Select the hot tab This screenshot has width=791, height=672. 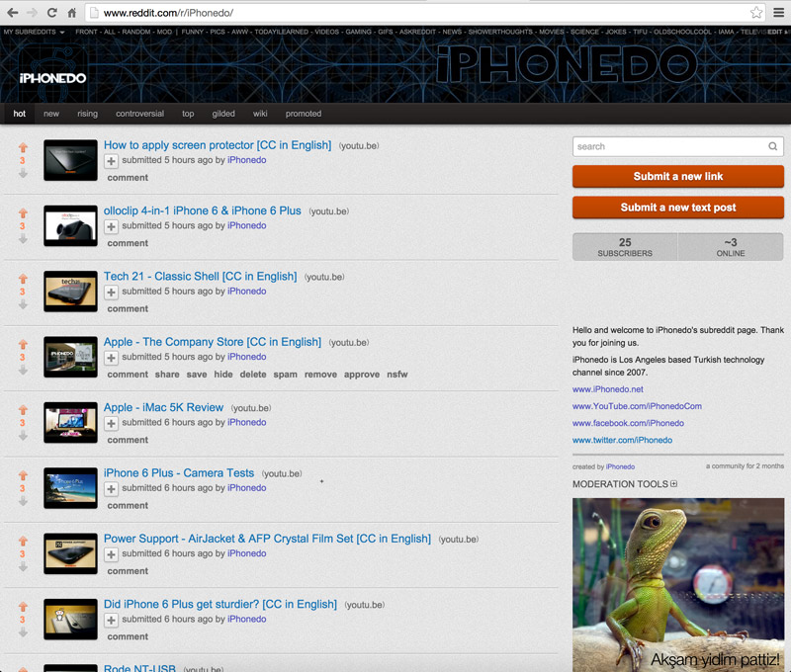click(x=19, y=114)
